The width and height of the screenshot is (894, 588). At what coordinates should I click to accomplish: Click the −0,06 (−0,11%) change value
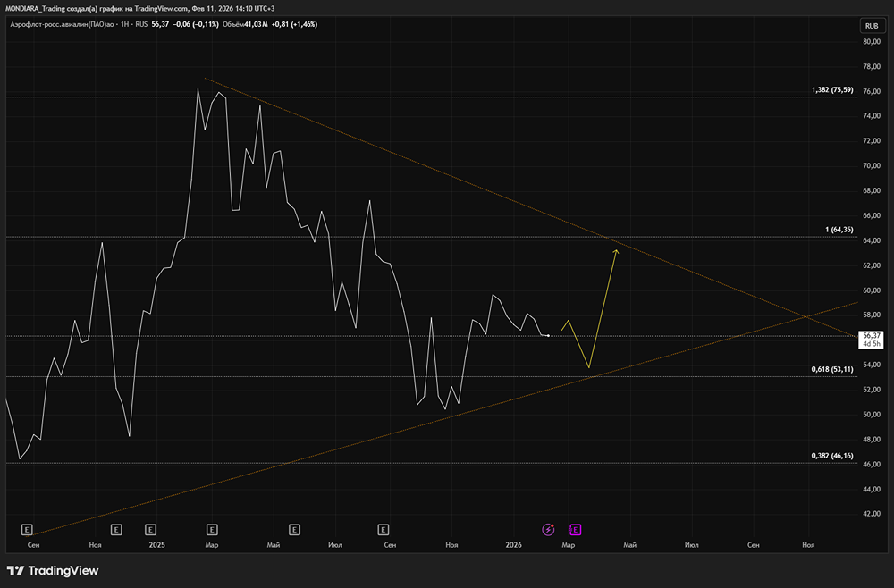[x=196, y=24]
